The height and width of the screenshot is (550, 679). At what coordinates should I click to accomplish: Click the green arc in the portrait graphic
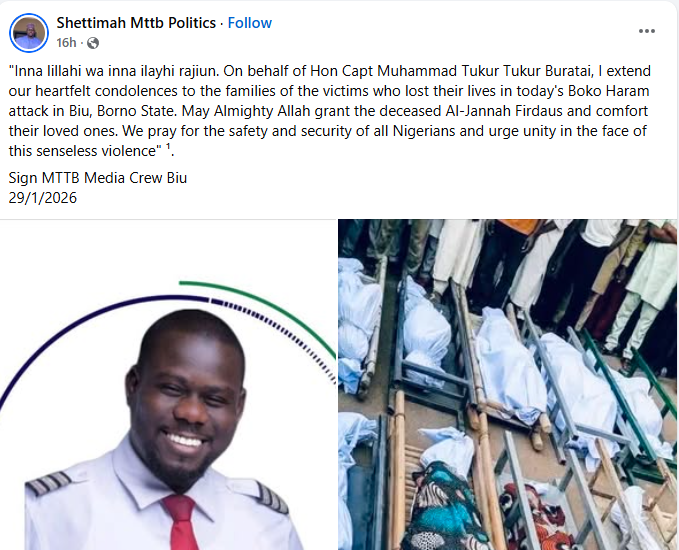(x=277, y=307)
